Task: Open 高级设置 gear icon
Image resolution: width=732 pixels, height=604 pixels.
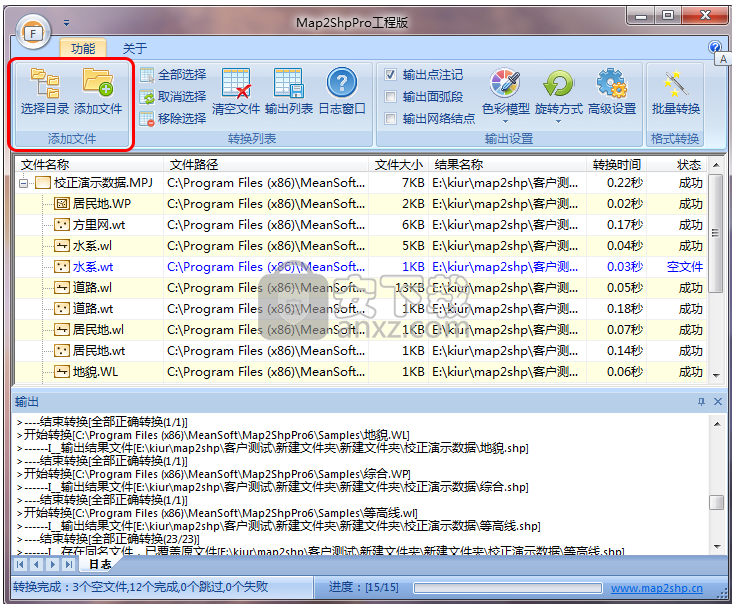Action: point(612,84)
